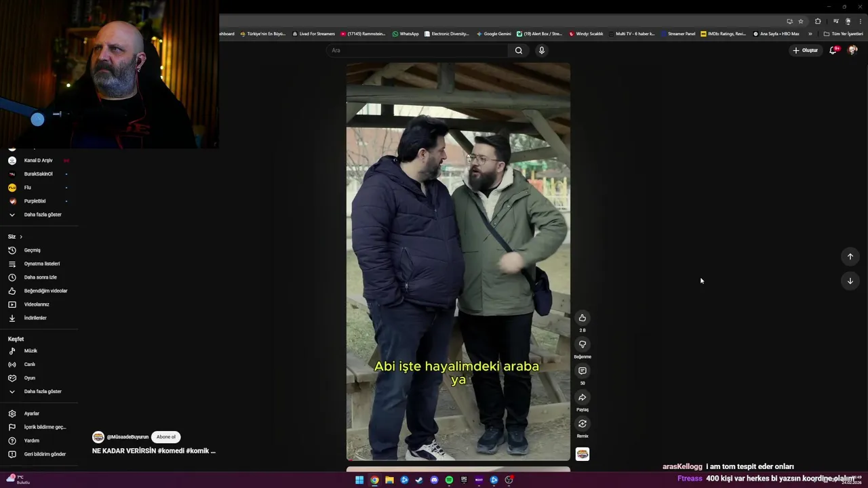Viewport: 868px width, 488px height.
Task: Open the Google Gemini bookmark
Action: click(494, 34)
